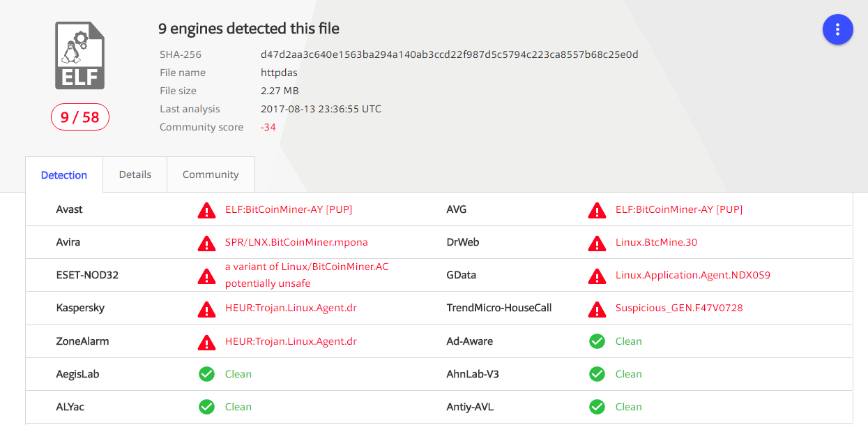Screen dimensions: 868x425
Task: Click the alert icon next to Avira
Action: 206,243
